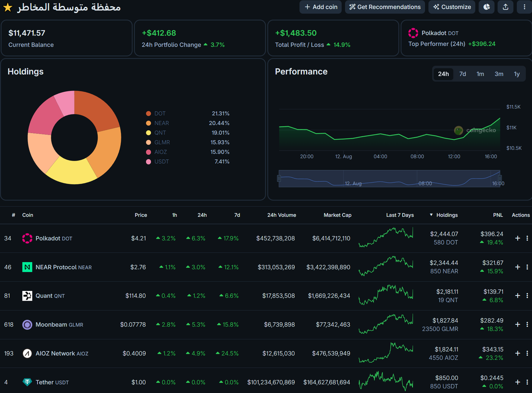Image resolution: width=532 pixels, height=393 pixels.
Task: Add transaction with plus icon for AIOZ Network
Action: [x=517, y=354]
